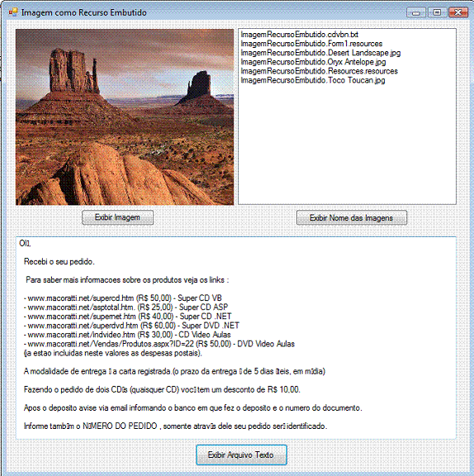Select the Oryx Antelope.jpg list entry
This screenshot has width=474, height=476.
pos(313,62)
